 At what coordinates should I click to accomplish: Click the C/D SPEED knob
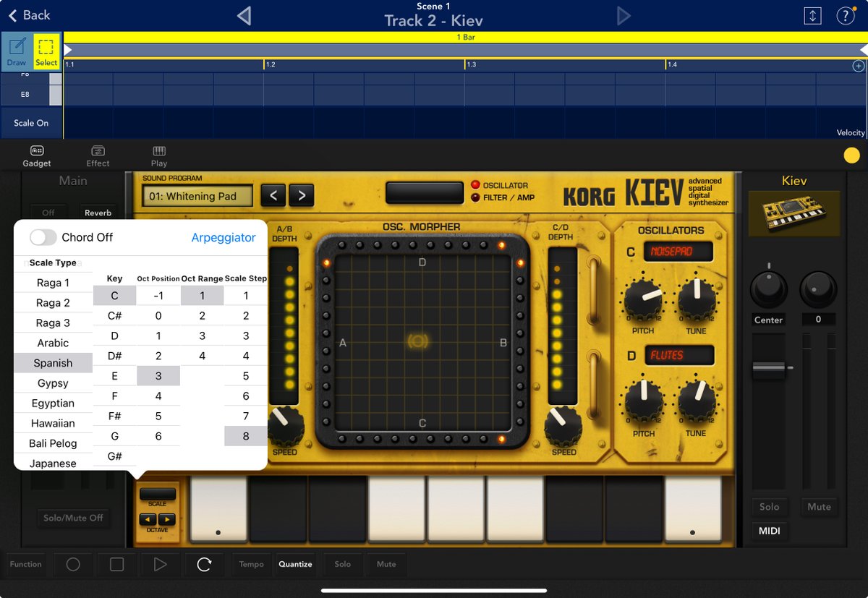click(563, 426)
